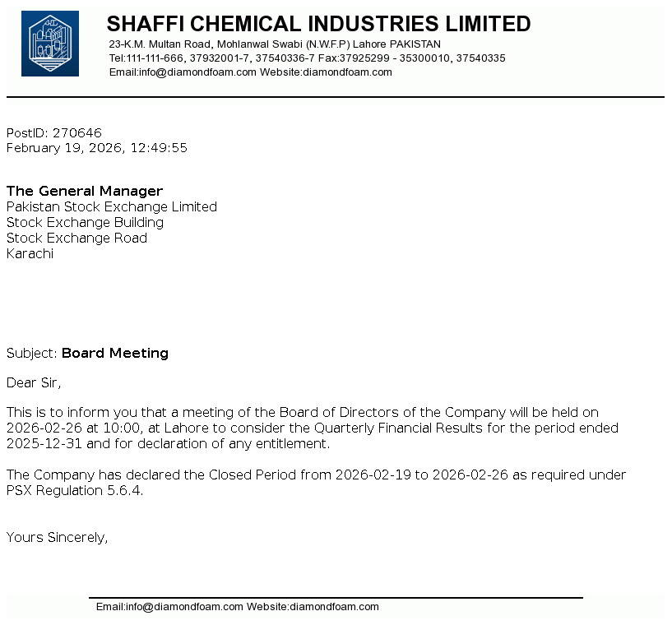Click the "Stock Exchange Road" line

(77, 238)
